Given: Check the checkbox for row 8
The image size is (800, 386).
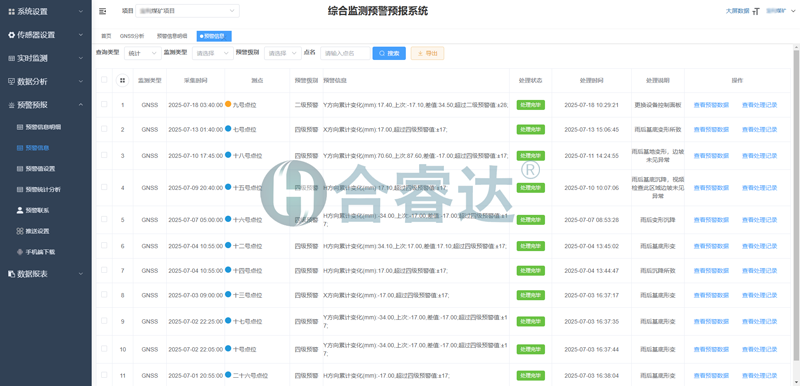Looking at the screenshot, I should point(104,295).
